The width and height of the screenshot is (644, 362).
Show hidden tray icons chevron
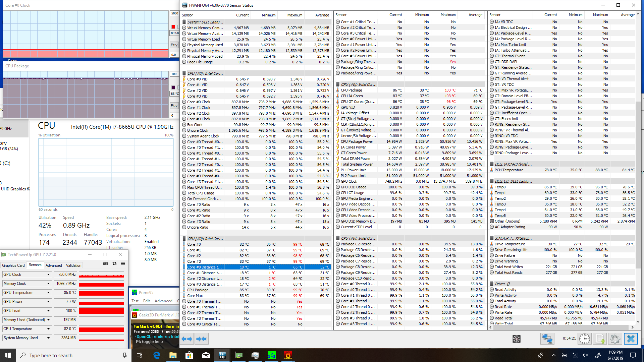[554, 355]
